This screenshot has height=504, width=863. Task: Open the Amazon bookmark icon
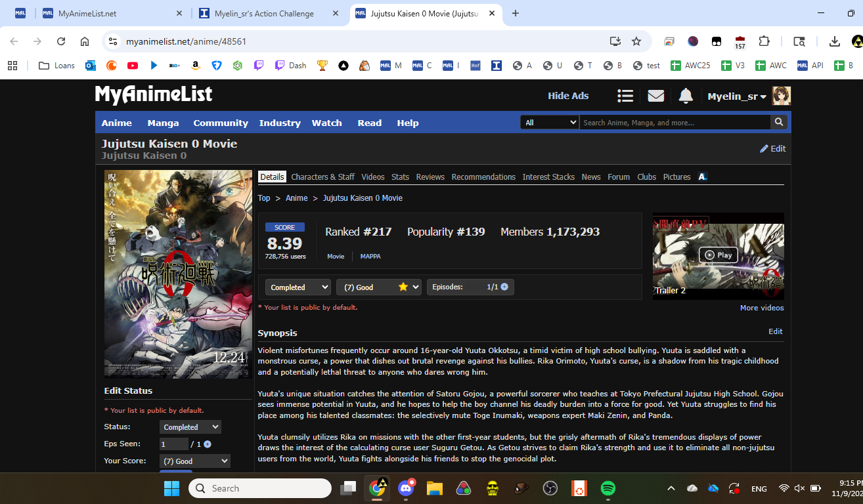point(195,66)
